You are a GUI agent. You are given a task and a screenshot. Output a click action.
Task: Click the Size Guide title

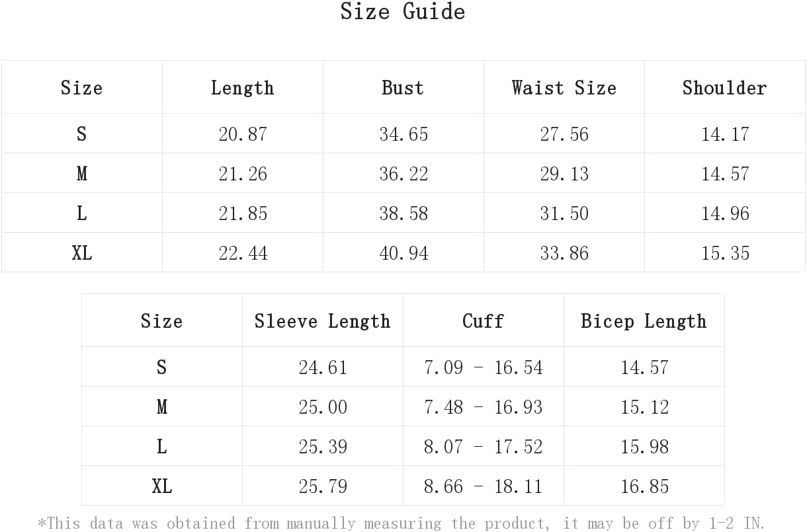click(x=403, y=11)
